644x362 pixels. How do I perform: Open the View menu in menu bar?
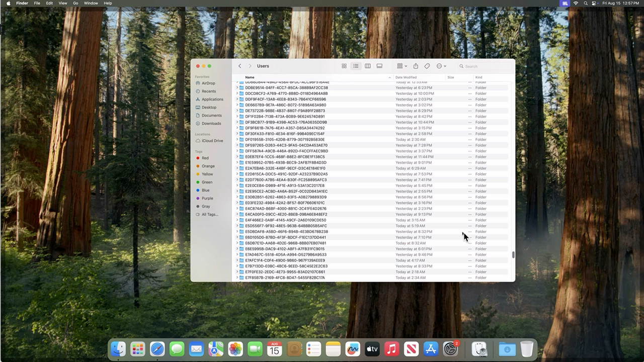[x=63, y=3]
